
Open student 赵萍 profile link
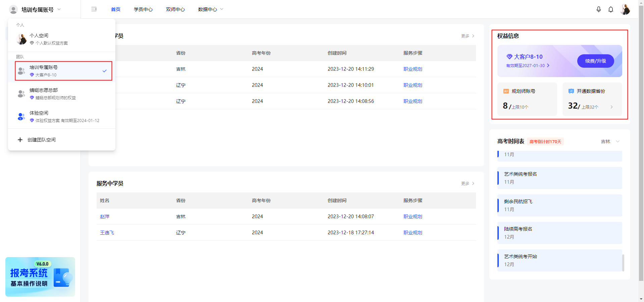105,217
